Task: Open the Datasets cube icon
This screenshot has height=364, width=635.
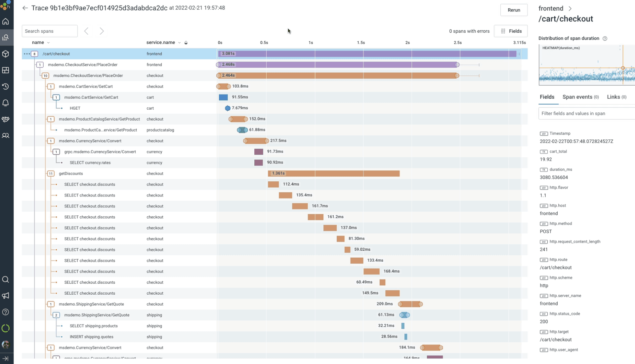Action: 6,54
